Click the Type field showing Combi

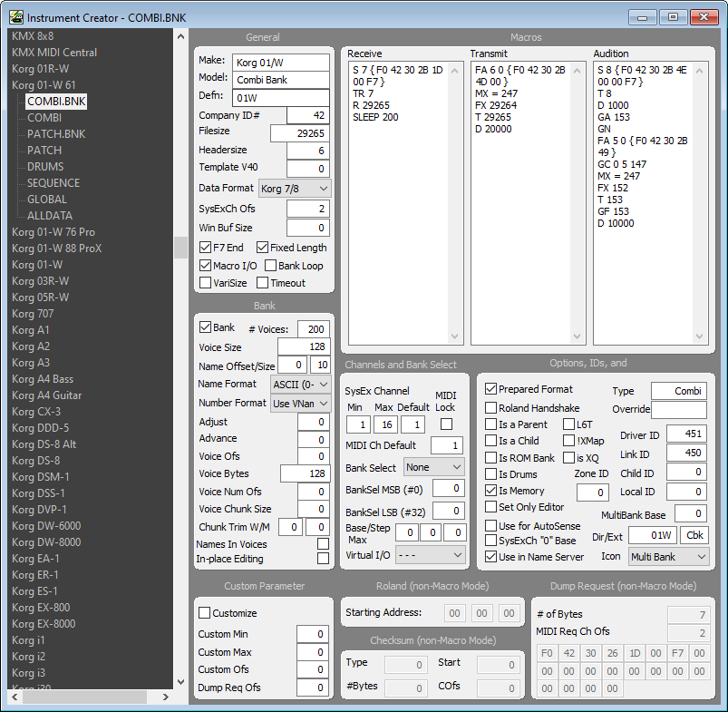point(679,391)
